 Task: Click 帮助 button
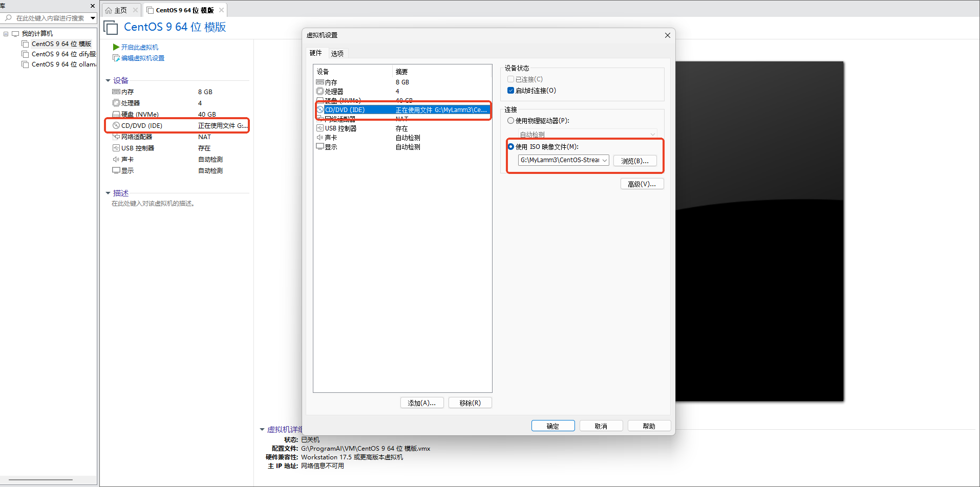[x=649, y=426]
